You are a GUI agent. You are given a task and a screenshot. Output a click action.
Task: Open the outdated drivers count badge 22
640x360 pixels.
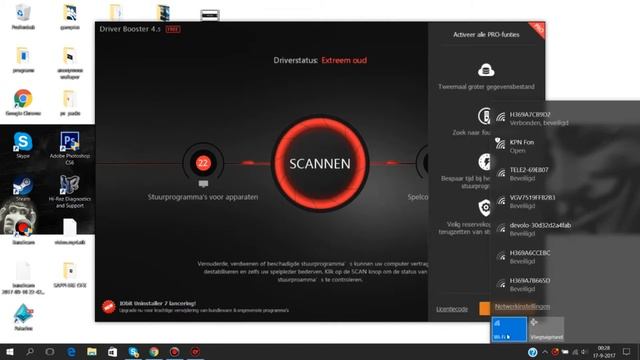pos(203,163)
